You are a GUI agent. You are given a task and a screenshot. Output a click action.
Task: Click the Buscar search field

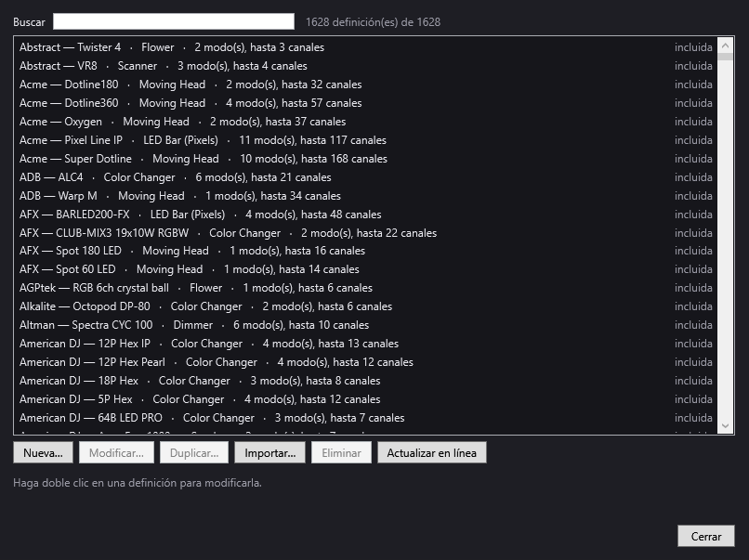(174, 21)
